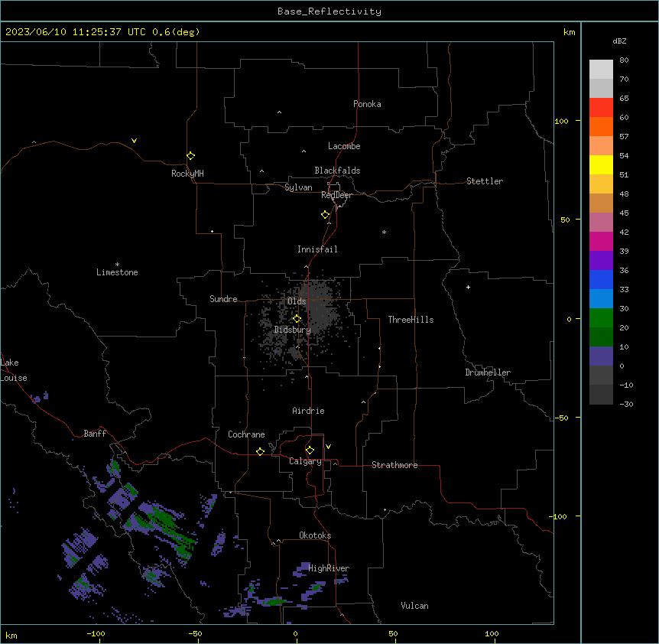Click the RockyMH label
Screen dimensions: 659x644
click(x=187, y=174)
